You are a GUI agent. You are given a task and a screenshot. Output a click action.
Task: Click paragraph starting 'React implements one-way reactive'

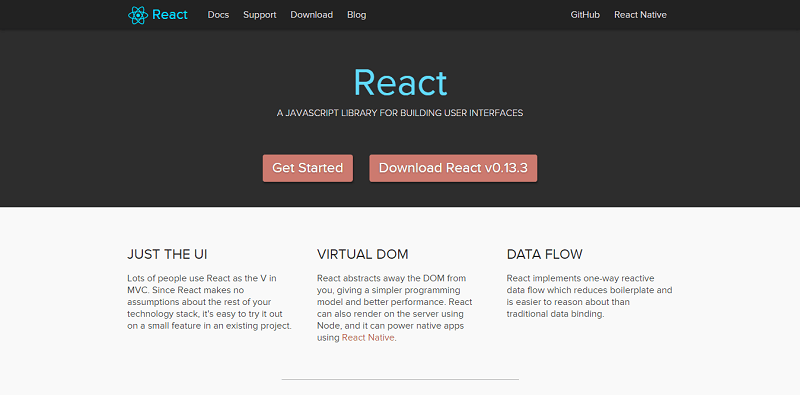(589, 296)
